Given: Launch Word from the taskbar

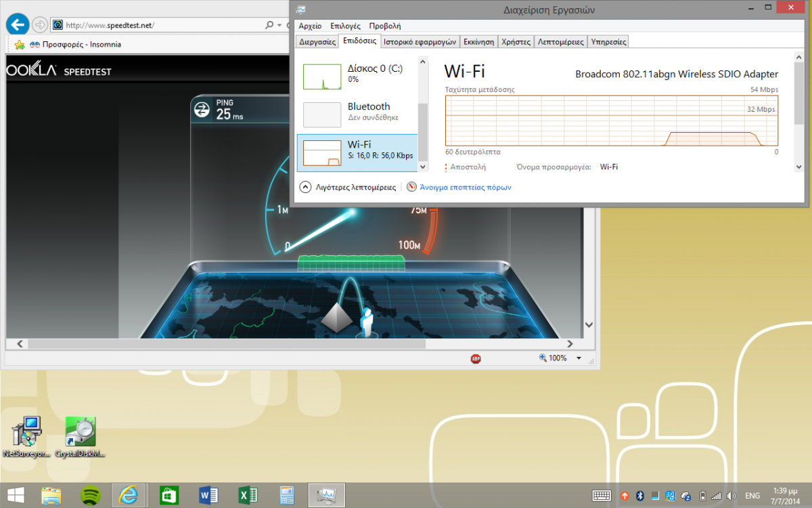Looking at the screenshot, I should (x=208, y=495).
